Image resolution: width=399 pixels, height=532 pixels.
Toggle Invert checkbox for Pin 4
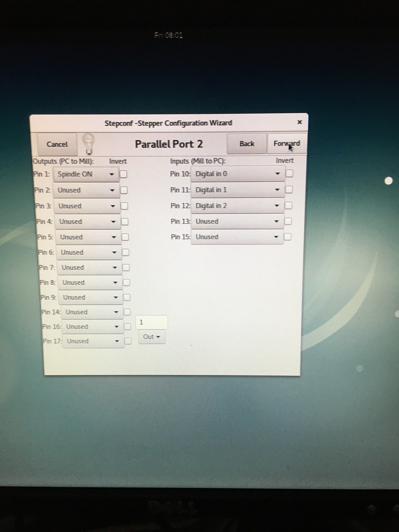125,222
